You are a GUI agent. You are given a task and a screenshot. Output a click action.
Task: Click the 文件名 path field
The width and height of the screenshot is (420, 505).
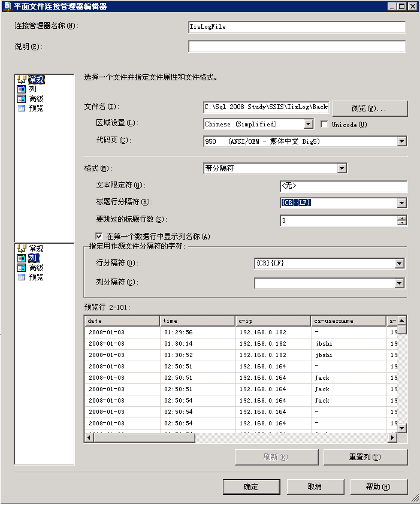pos(266,107)
